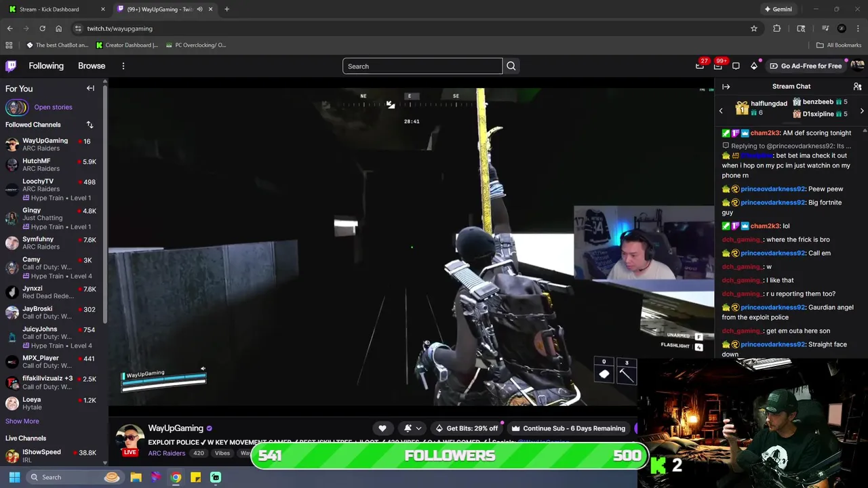Expand Show More followed channels
Image resolution: width=868 pixels, height=488 pixels.
(22, 421)
